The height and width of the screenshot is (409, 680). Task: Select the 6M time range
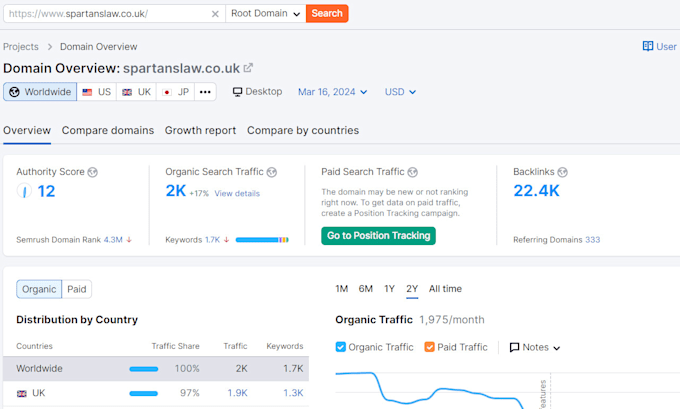[366, 289]
